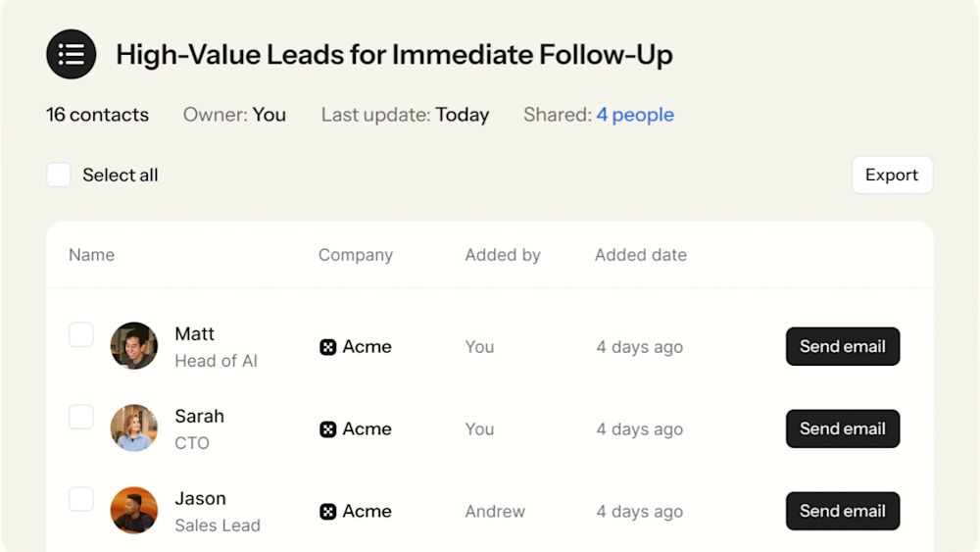
Task: Click Matt's profile photo
Action: (x=134, y=346)
